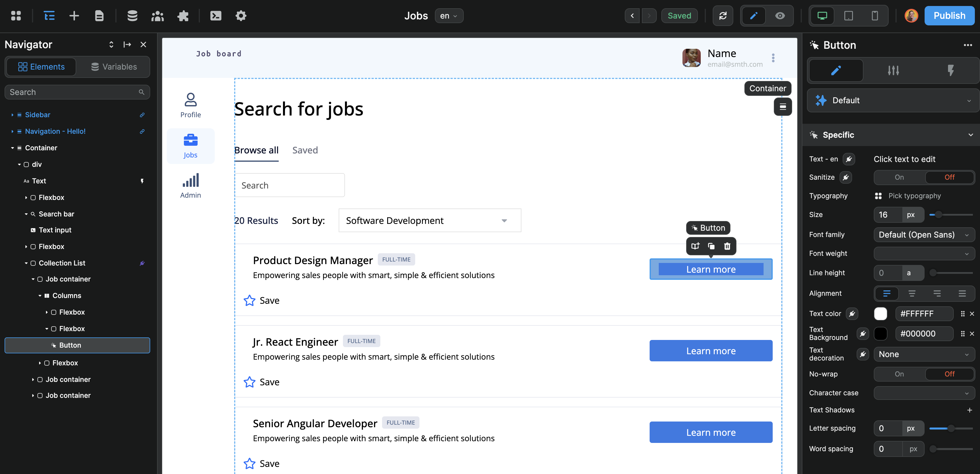This screenshot has width=980, height=474.
Task: Select the Saved jobs tab
Action: (305, 150)
